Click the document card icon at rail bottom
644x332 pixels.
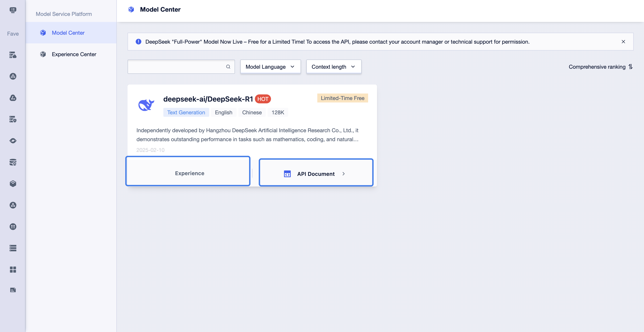coord(13,290)
